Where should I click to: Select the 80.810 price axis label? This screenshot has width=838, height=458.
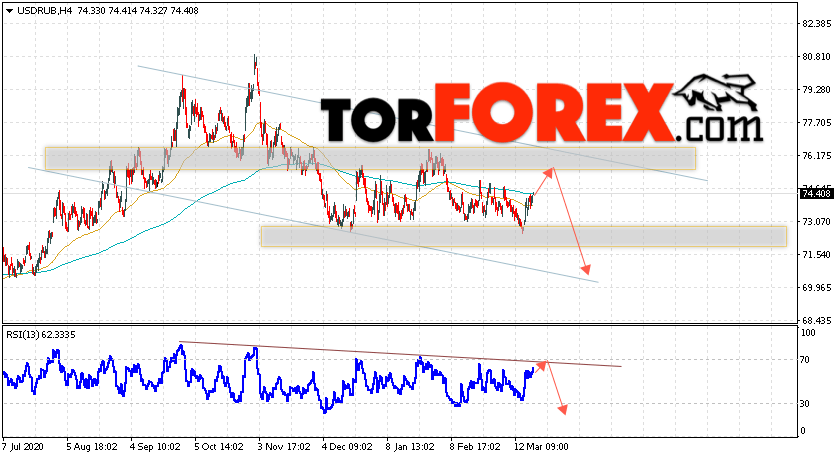[817, 57]
